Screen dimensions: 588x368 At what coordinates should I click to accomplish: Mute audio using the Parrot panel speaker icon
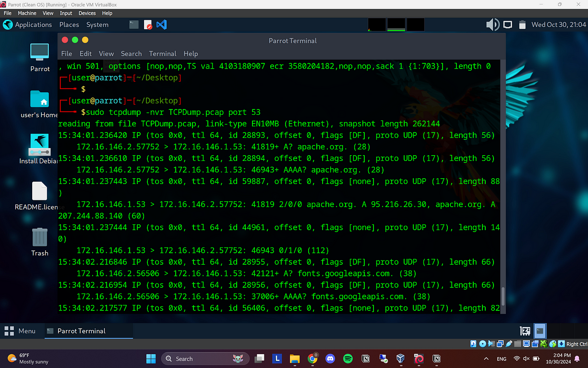[x=492, y=24]
